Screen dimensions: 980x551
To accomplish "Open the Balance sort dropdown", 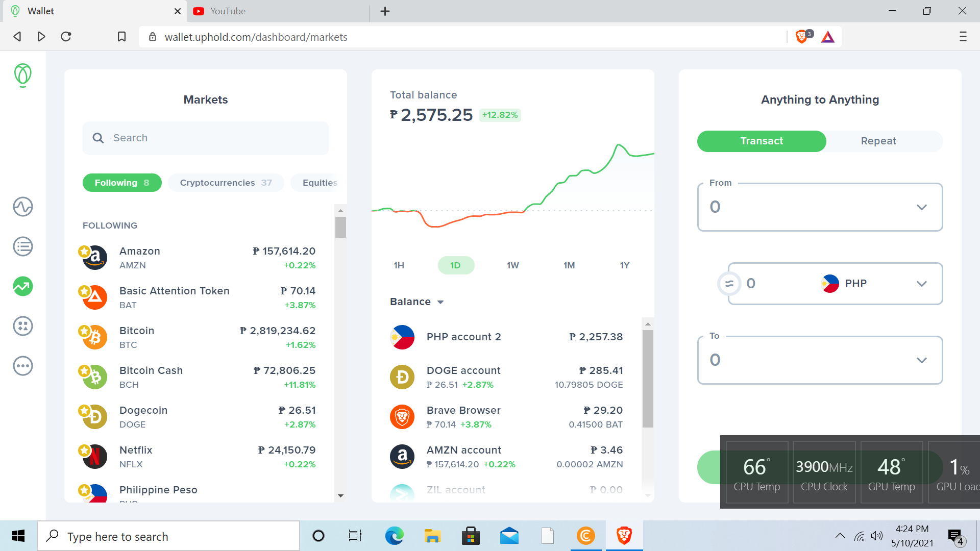I will (417, 302).
